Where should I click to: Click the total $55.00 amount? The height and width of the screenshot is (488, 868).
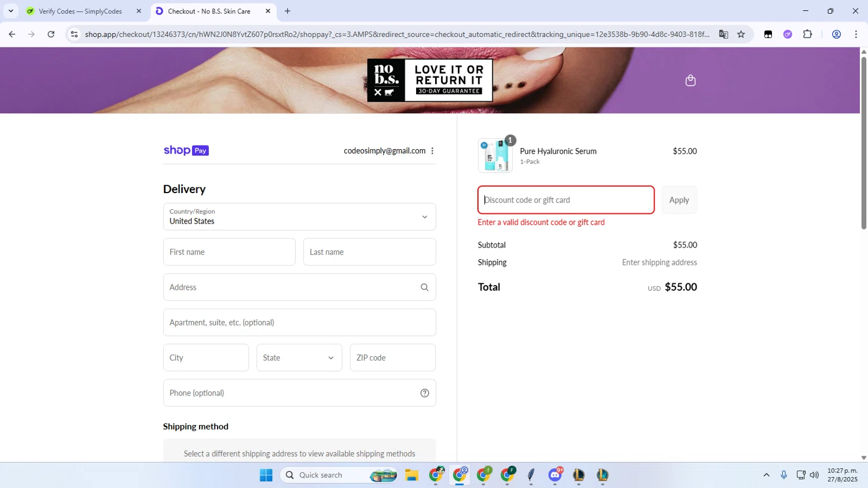coord(681,287)
